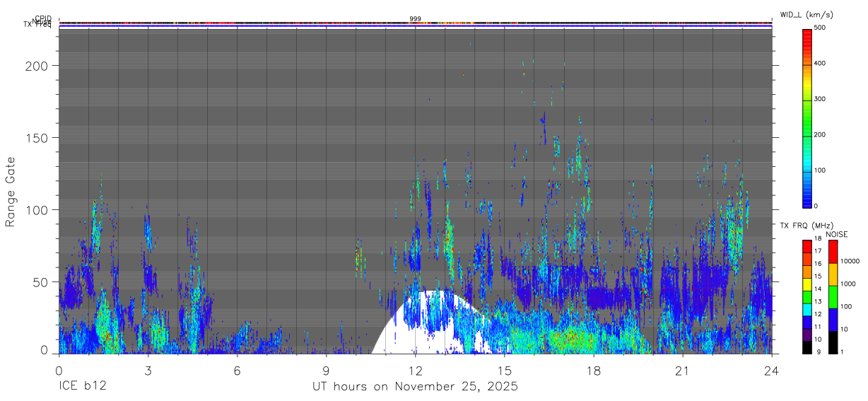The width and height of the screenshot is (868, 401).
Task: Click the red top segment of the NOISE bar
Action: click(833, 252)
